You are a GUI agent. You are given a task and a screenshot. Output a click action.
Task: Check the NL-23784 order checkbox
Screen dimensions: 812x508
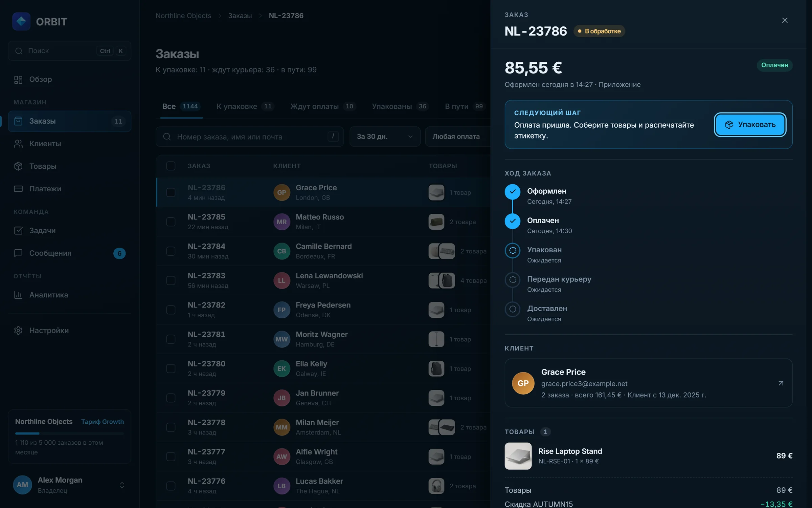(171, 251)
